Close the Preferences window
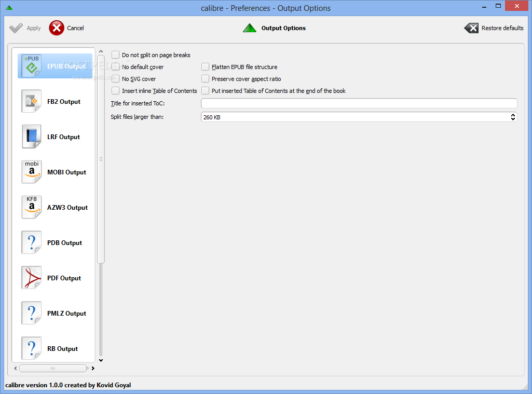Viewport: 532px width, 394px height. tap(517, 6)
